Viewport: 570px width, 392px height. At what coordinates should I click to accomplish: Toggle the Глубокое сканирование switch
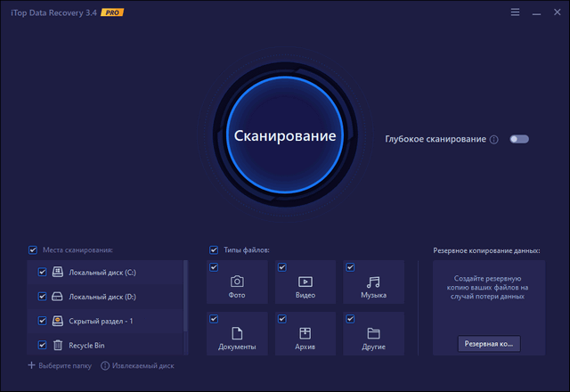click(x=518, y=139)
